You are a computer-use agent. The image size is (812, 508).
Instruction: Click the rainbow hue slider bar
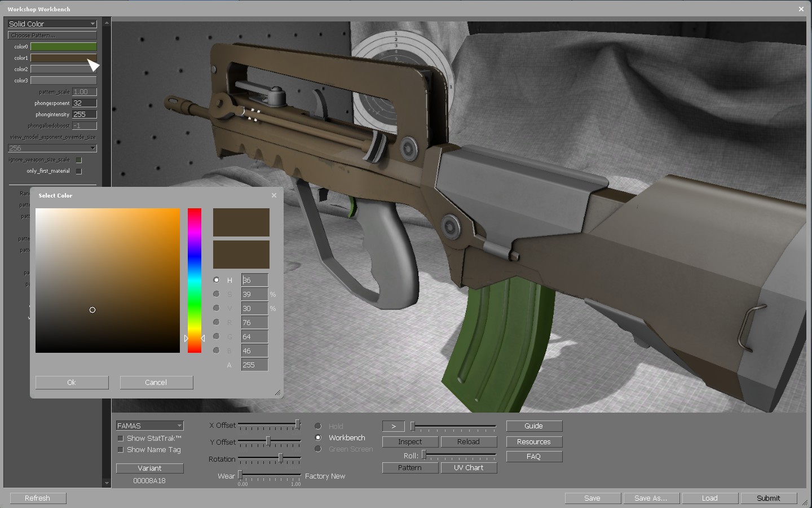[x=195, y=281]
